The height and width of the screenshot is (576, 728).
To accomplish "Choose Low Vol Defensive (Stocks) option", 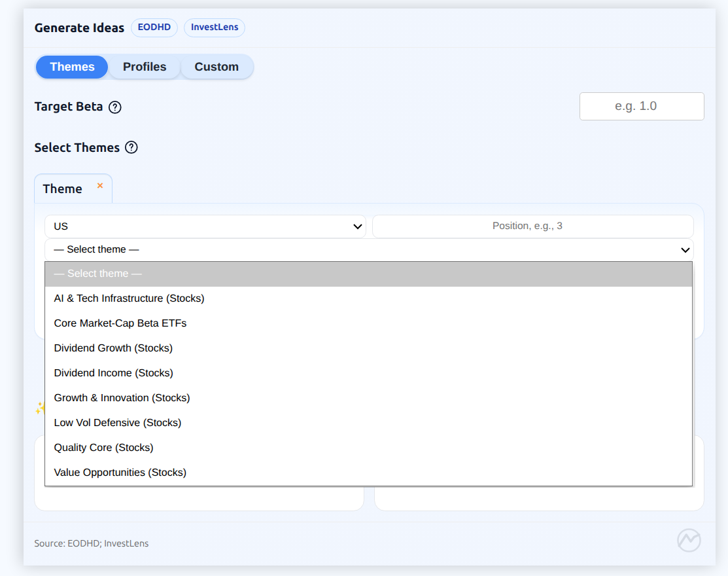I will point(369,423).
